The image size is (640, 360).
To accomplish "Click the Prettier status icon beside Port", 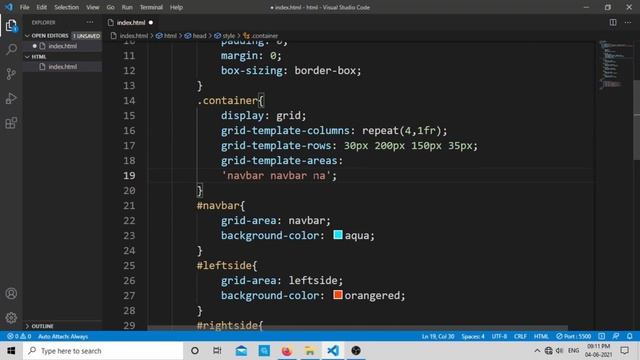I will click(x=602, y=336).
